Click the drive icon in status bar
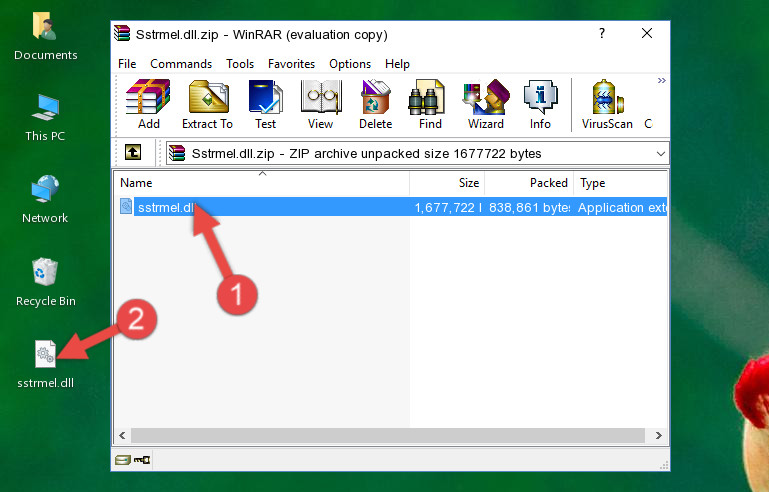Screen dimensions: 769x492 123,460
